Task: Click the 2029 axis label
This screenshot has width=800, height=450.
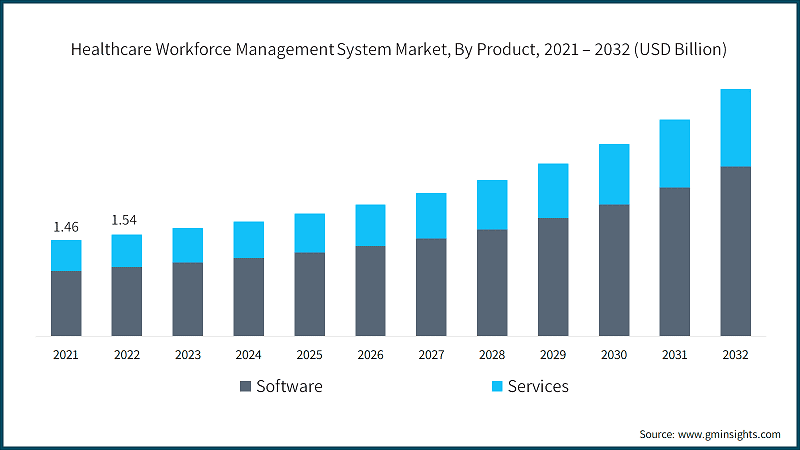Action: pyautogui.click(x=553, y=355)
